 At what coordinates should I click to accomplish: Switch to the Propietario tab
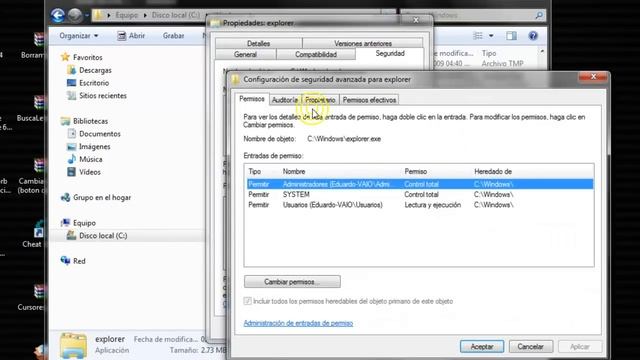coord(320,100)
